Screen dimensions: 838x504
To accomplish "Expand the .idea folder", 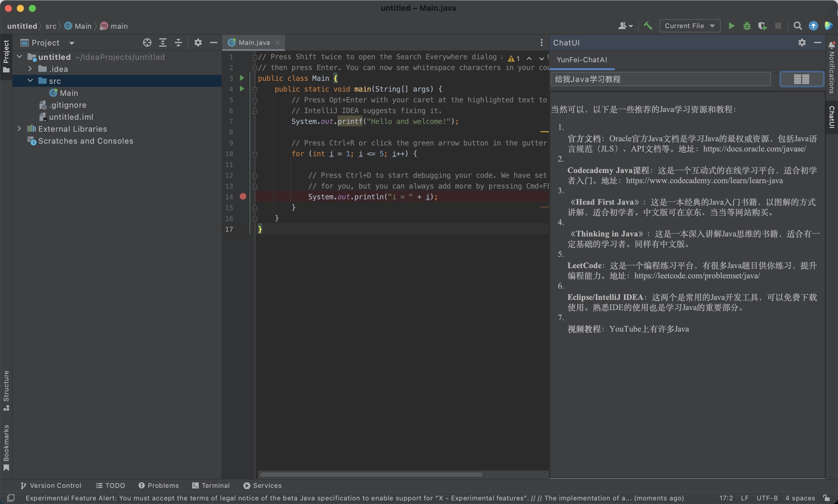I will (x=30, y=69).
